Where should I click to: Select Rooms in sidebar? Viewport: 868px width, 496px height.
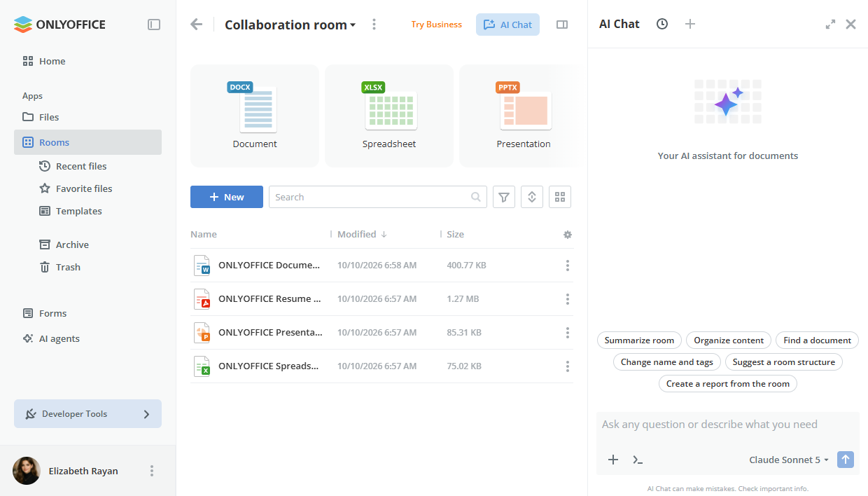pyautogui.click(x=87, y=142)
